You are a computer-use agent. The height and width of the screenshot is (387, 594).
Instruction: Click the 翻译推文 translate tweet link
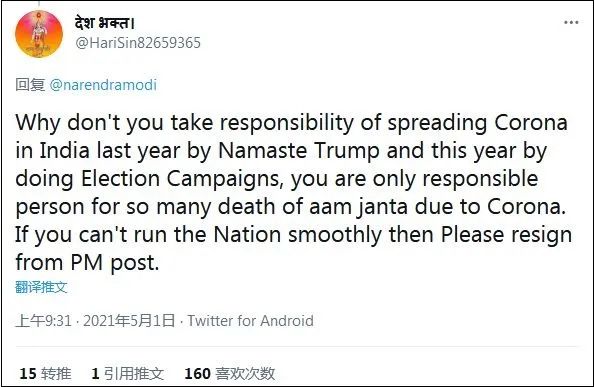[x=41, y=287]
